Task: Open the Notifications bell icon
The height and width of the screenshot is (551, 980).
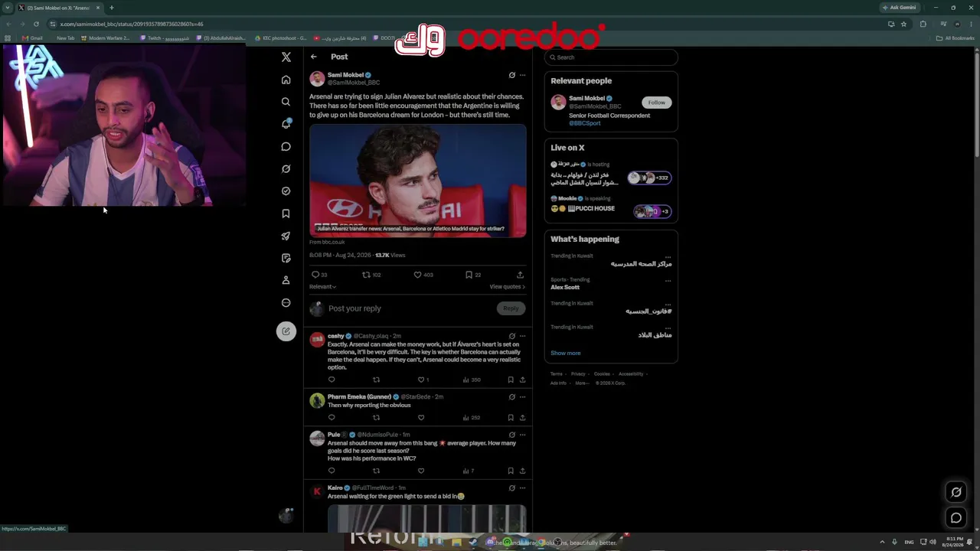Action: pyautogui.click(x=286, y=124)
